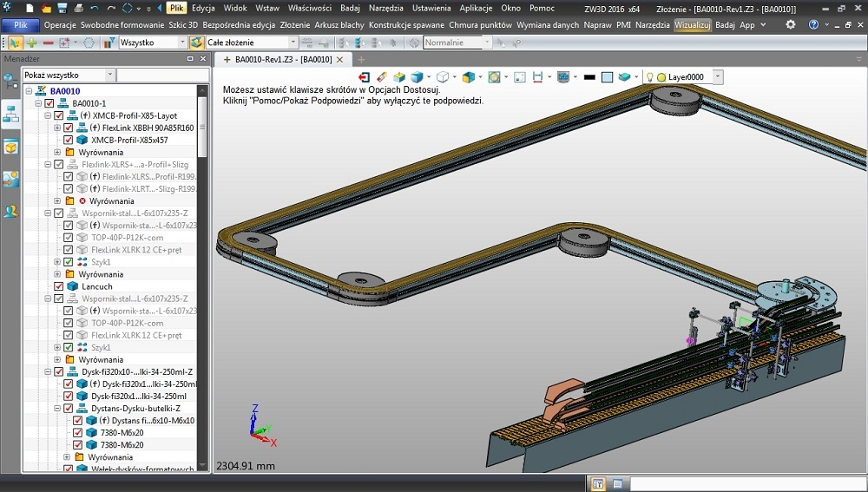The image size is (868, 492).
Task: Click the exit (red arrow door) icon
Action: [364, 77]
